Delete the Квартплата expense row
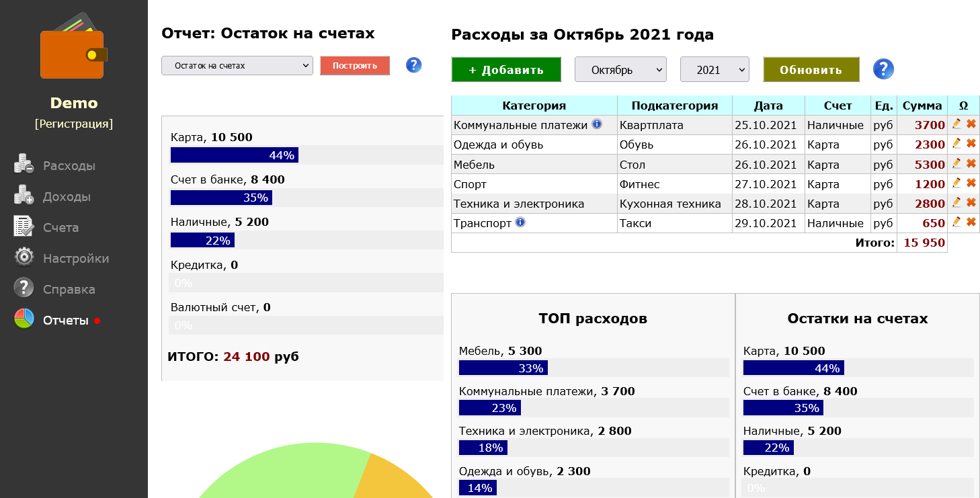 point(971,124)
